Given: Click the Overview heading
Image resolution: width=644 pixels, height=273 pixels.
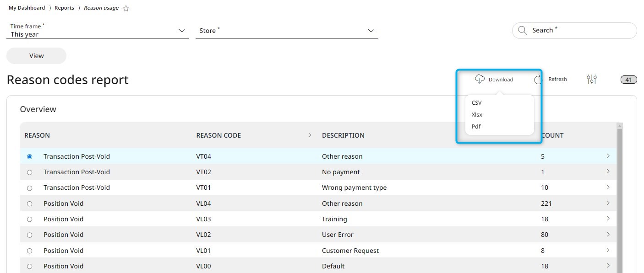Looking at the screenshot, I should [x=38, y=109].
